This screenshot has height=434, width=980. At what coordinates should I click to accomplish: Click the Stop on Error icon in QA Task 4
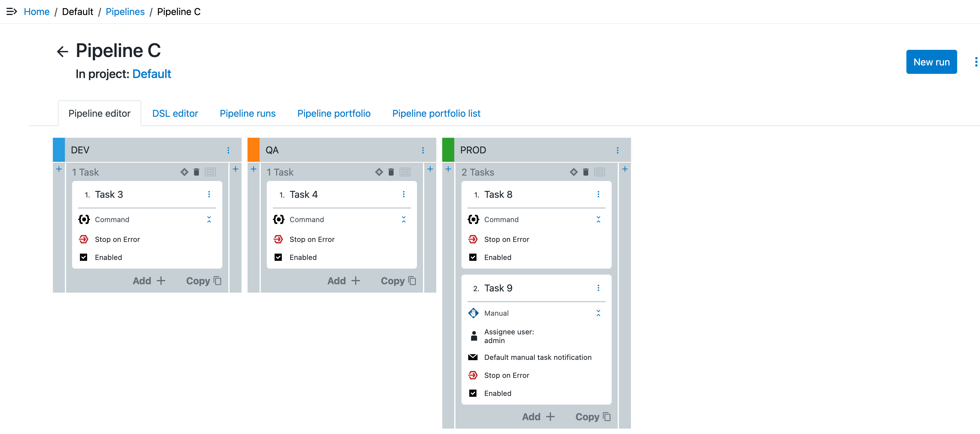[279, 239]
